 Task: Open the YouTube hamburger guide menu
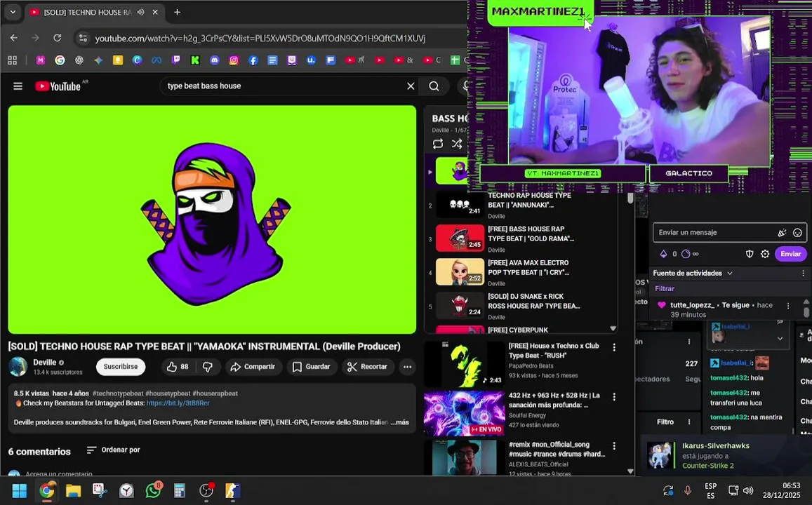[18, 86]
